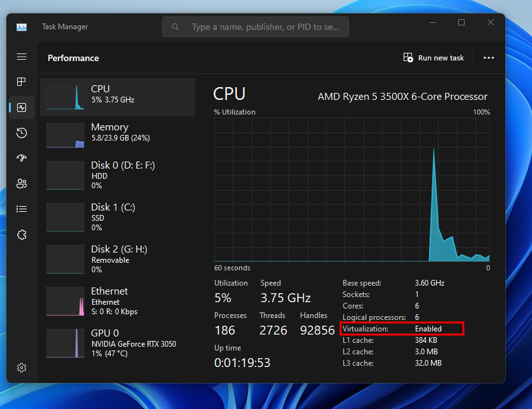Viewport: 532px width, 409px height.
Task: Select the Performance page icon
Action: click(x=21, y=107)
